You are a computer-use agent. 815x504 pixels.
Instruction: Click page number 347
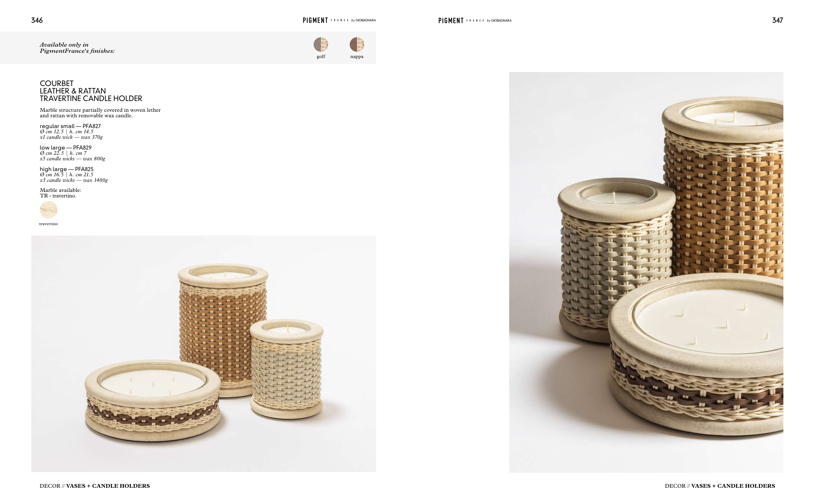pos(777,20)
